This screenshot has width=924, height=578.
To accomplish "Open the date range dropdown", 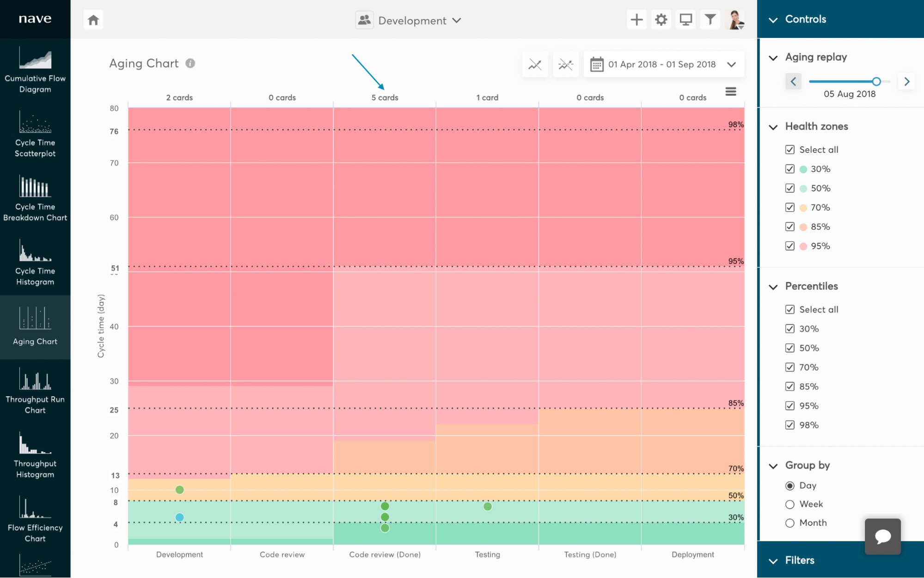I will coord(664,64).
